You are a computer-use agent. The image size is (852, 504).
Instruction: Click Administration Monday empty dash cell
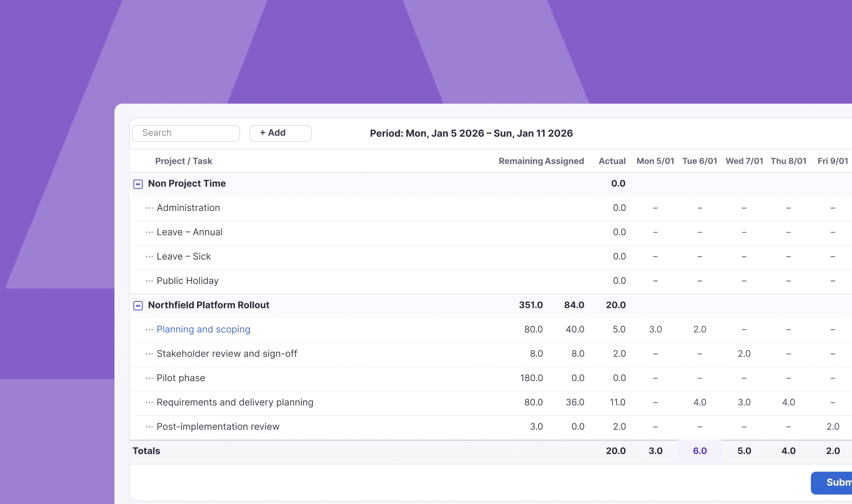pyautogui.click(x=655, y=208)
